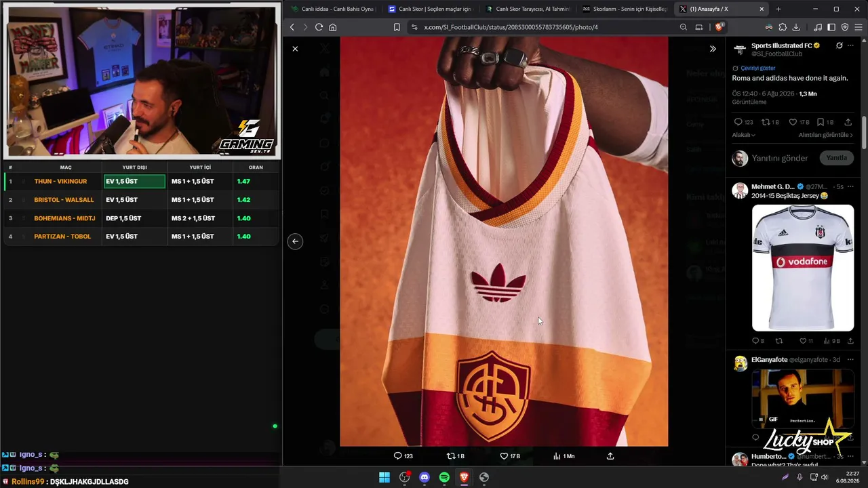Screen dimensions: 868x488
Task: Reload the current page
Action: (319, 27)
